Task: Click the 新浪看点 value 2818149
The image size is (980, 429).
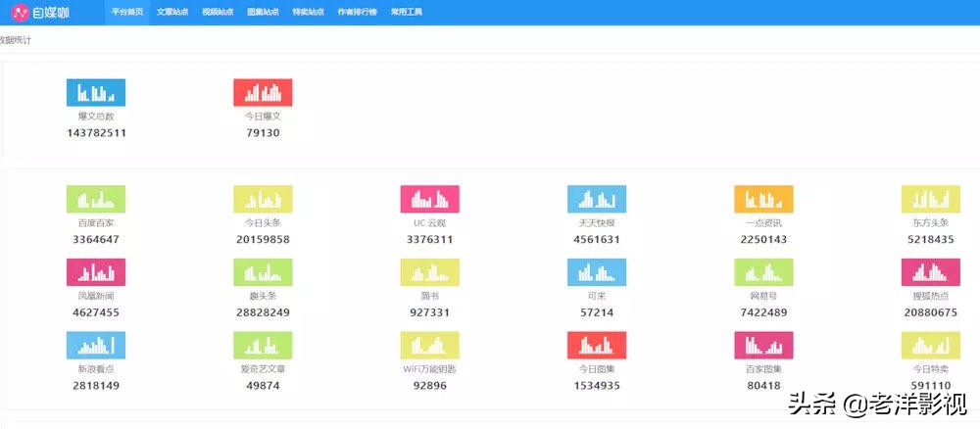Action: tap(96, 385)
